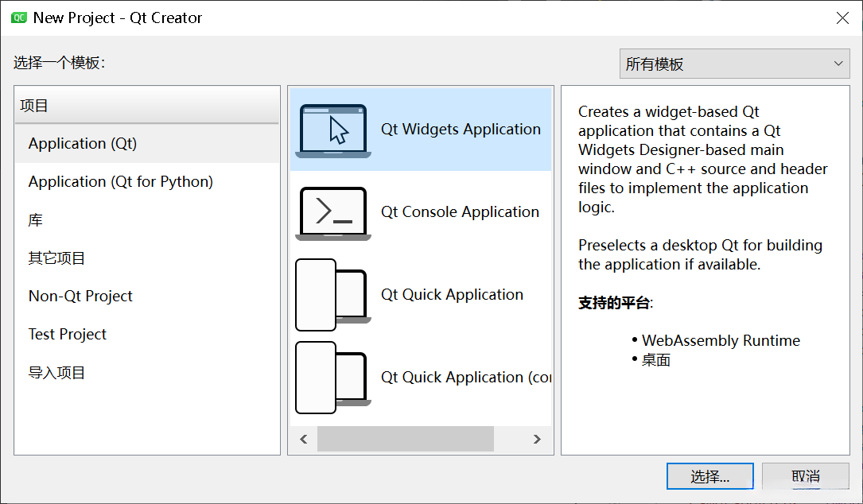Choose Qt Quick Application (co… template label

click(466, 378)
